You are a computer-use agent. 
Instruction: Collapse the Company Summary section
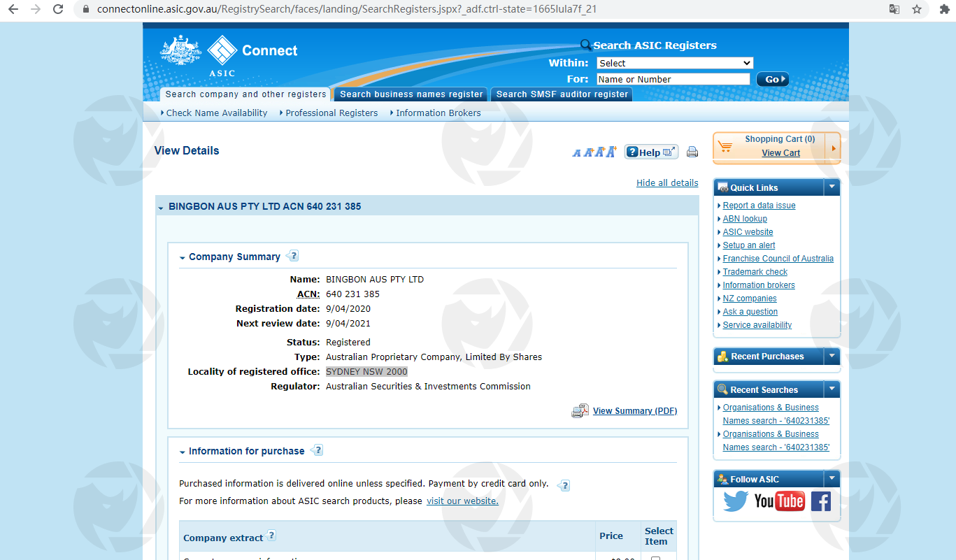point(183,257)
